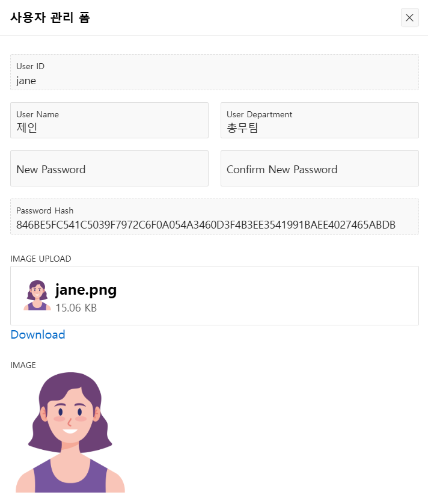The image size is (428, 504).
Task: Focus the User Department field with 총무팀
Action: pyautogui.click(x=320, y=120)
